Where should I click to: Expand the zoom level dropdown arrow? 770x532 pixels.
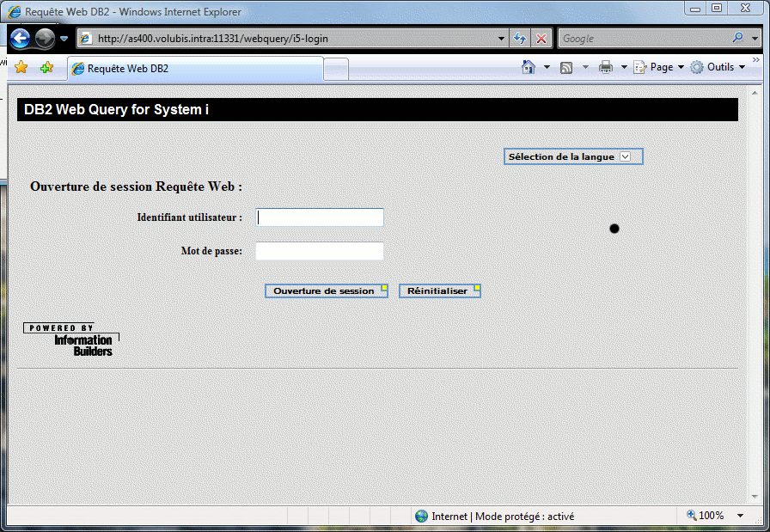(740, 516)
